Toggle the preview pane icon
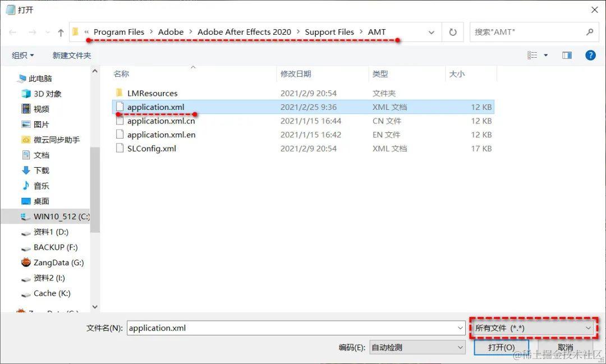 point(567,56)
